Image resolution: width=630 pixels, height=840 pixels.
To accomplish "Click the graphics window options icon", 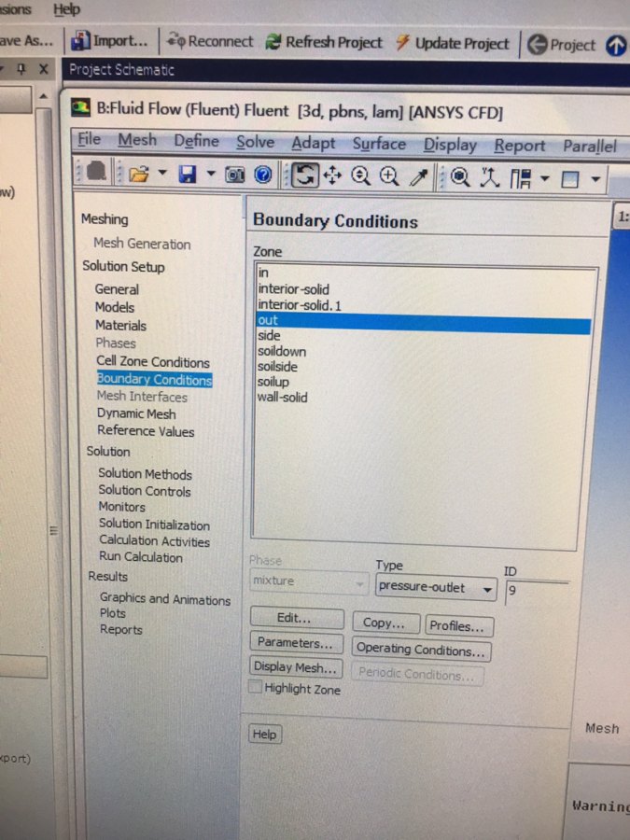I will point(570,179).
